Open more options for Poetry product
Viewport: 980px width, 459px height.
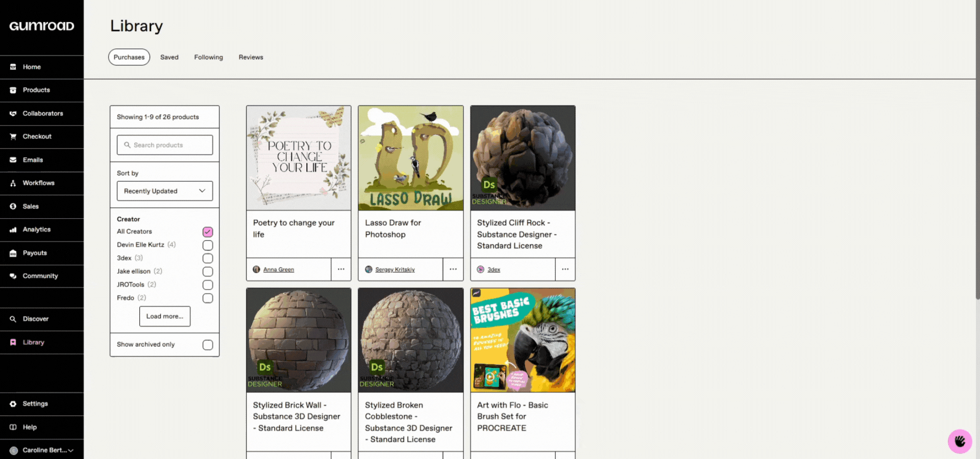341,269
